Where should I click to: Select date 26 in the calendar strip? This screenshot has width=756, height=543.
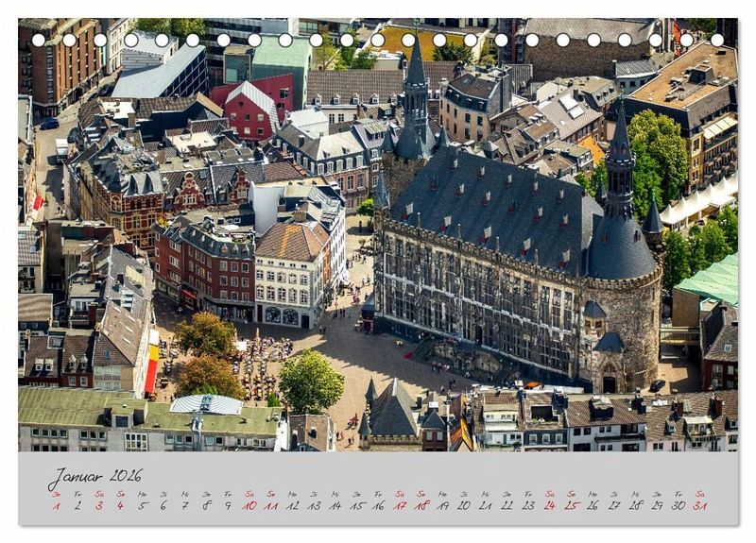click(x=593, y=506)
